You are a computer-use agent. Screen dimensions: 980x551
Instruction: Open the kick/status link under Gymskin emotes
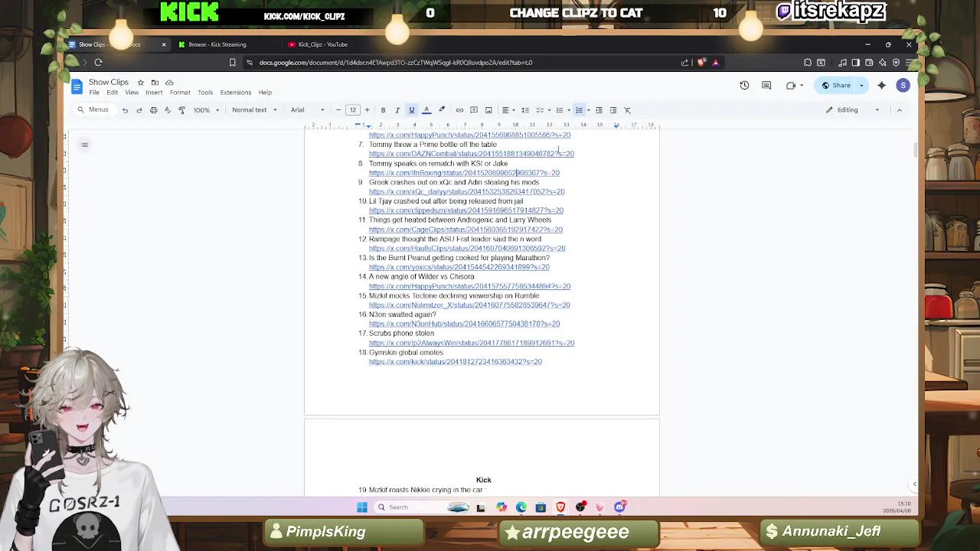[456, 362]
